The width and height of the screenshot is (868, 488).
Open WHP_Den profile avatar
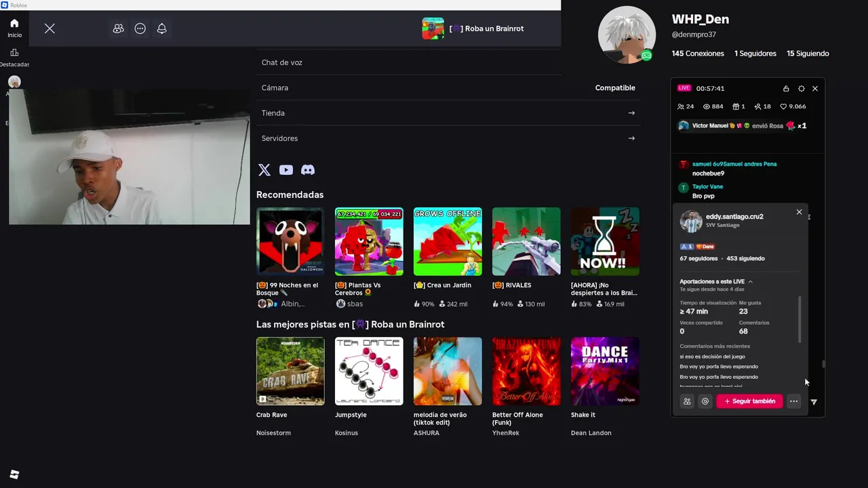tap(627, 35)
